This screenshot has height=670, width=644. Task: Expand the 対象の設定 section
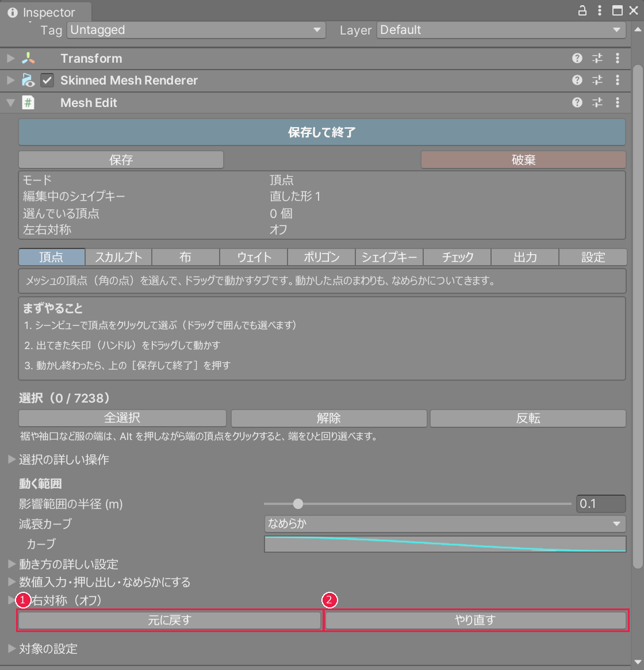point(11,649)
